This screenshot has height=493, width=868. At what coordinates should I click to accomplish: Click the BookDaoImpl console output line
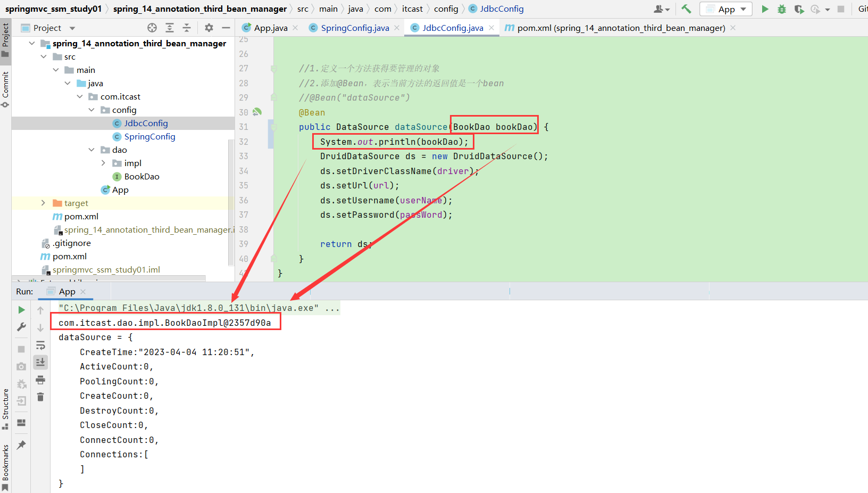coord(164,323)
